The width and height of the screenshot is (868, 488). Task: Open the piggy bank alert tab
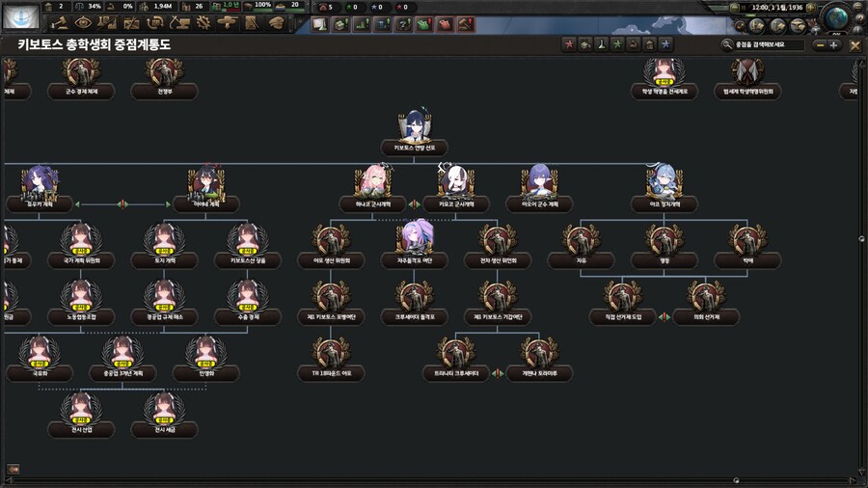340,24
